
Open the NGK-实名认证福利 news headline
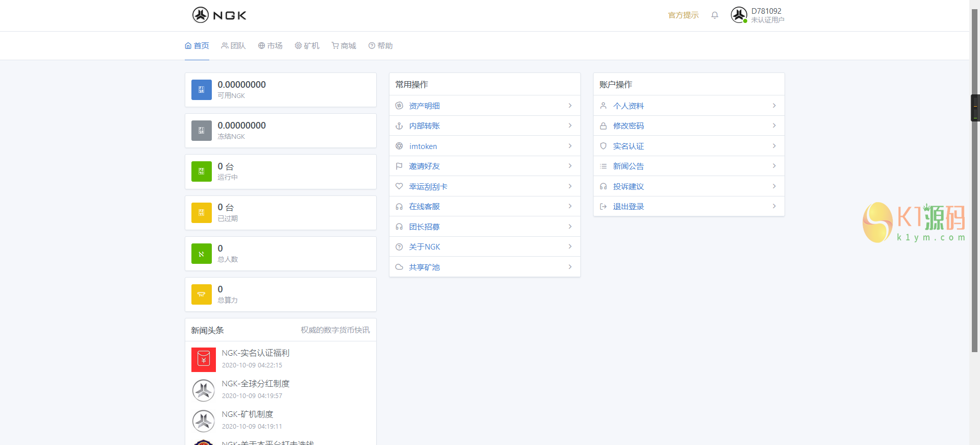256,353
